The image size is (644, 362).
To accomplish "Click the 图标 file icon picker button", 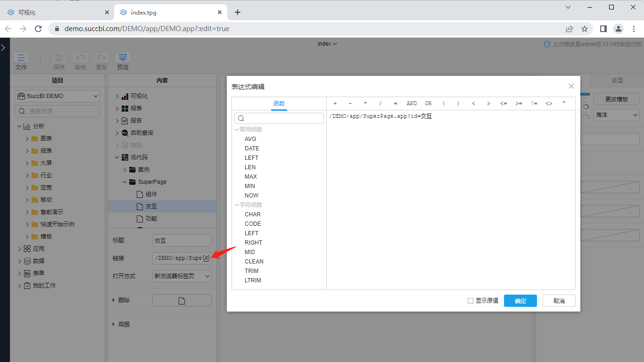I will click(182, 301).
